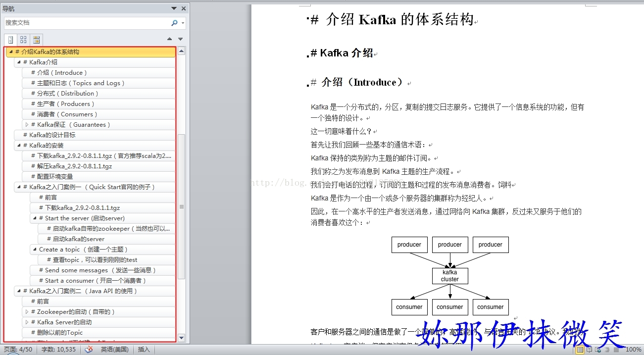This screenshot has width=644, height=355.
Task: Toggle 插入 insert mode in status bar
Action: coord(144,350)
